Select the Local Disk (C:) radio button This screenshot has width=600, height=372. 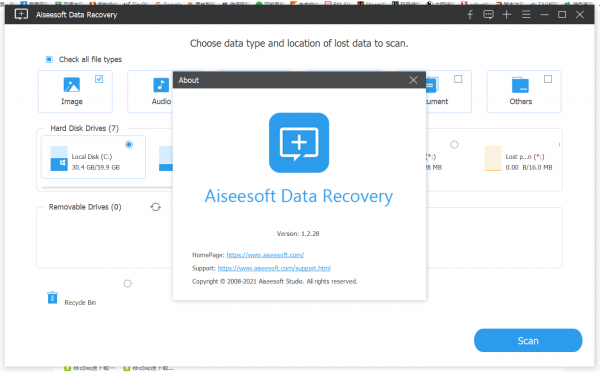coord(129,145)
